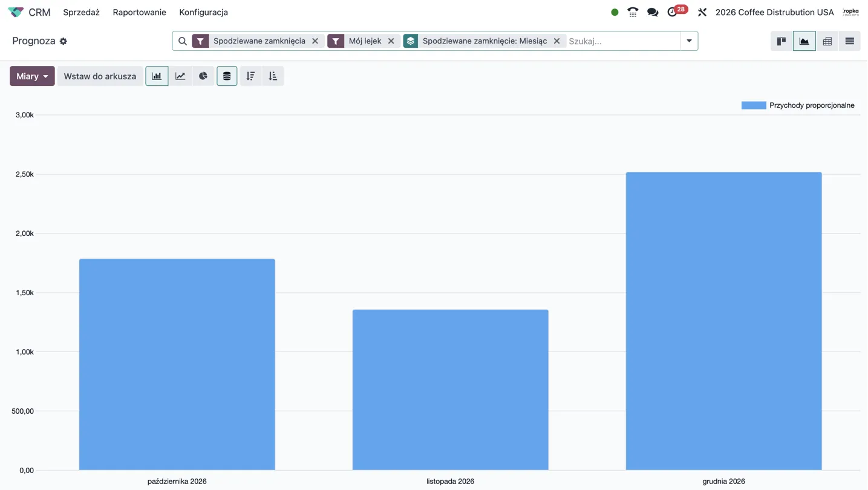Click the Wstaw do arkusza button
Screen dimensions: 868x490
100,76
